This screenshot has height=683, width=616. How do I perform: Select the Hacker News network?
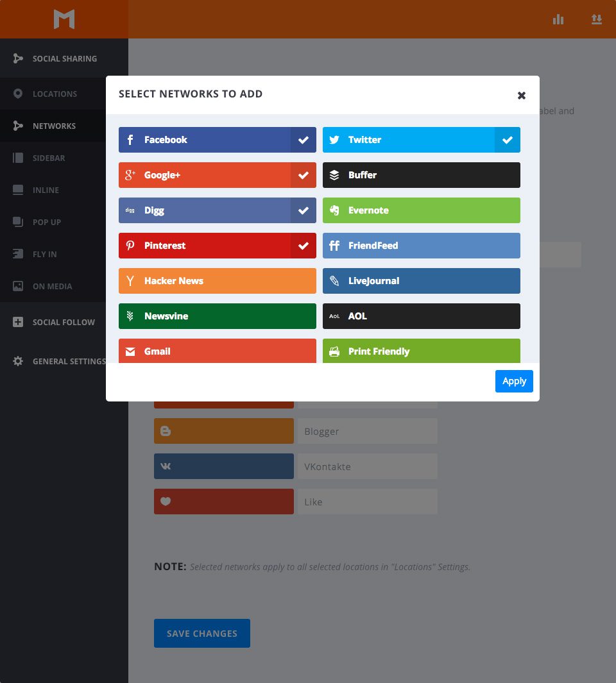[217, 281]
